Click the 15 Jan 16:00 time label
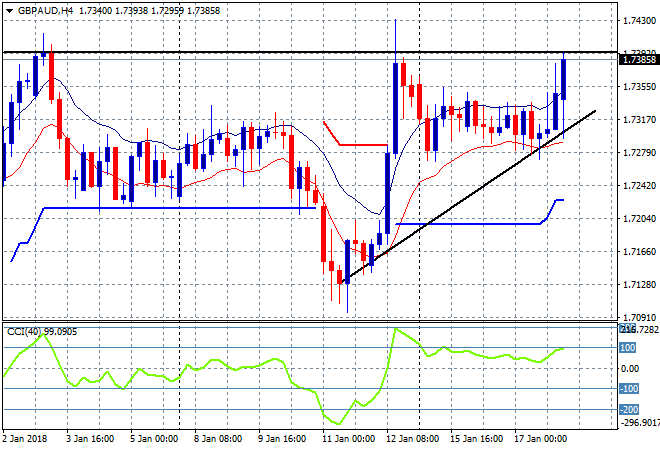 pos(476,439)
